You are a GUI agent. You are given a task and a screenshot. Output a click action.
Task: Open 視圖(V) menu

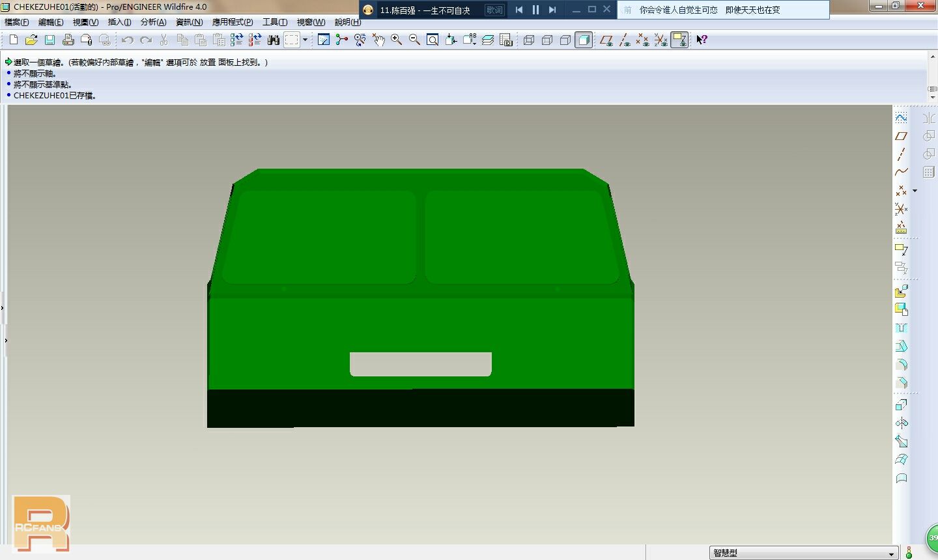tap(86, 22)
